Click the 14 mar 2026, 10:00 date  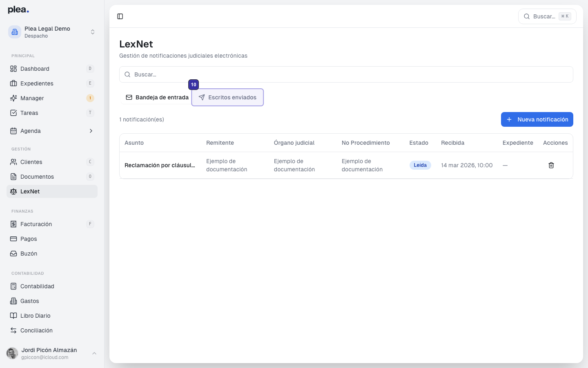coord(467,165)
